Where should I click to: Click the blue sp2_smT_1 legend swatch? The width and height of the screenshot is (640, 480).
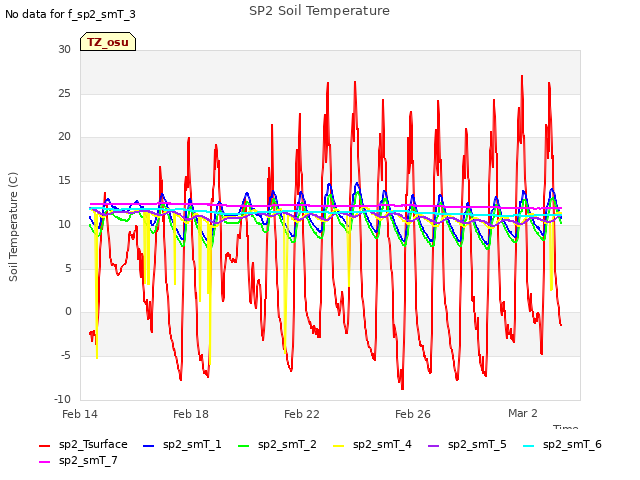tap(149, 446)
